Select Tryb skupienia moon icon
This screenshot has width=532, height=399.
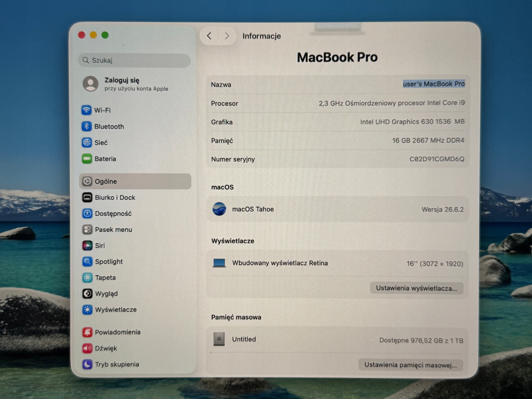tap(87, 364)
